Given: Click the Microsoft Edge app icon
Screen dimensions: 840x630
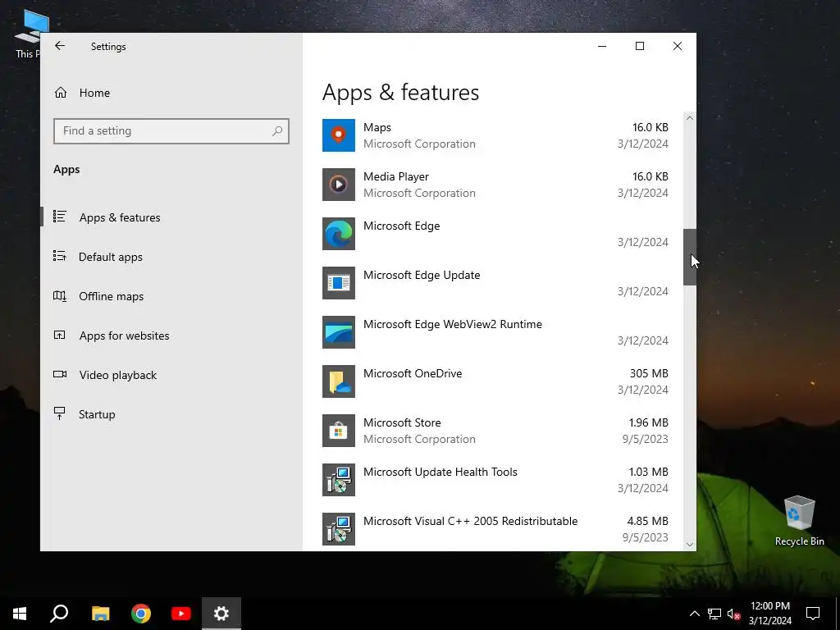Looking at the screenshot, I should [x=339, y=234].
